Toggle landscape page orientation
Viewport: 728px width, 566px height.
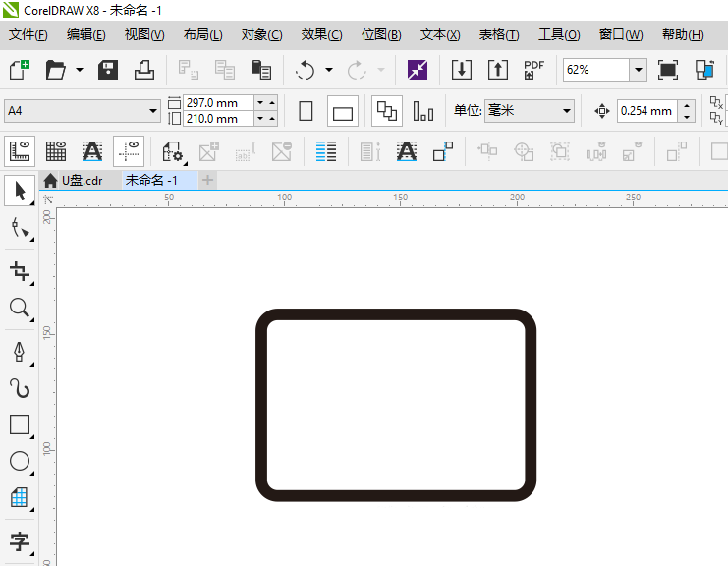pyautogui.click(x=342, y=111)
